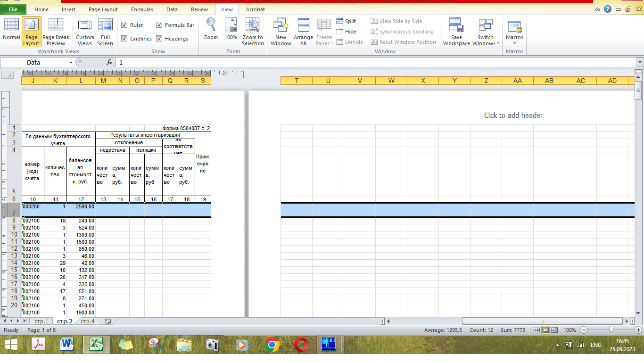This screenshot has width=644, height=362.
Task: Open sheet tab стр.4
Action: click(x=88, y=321)
